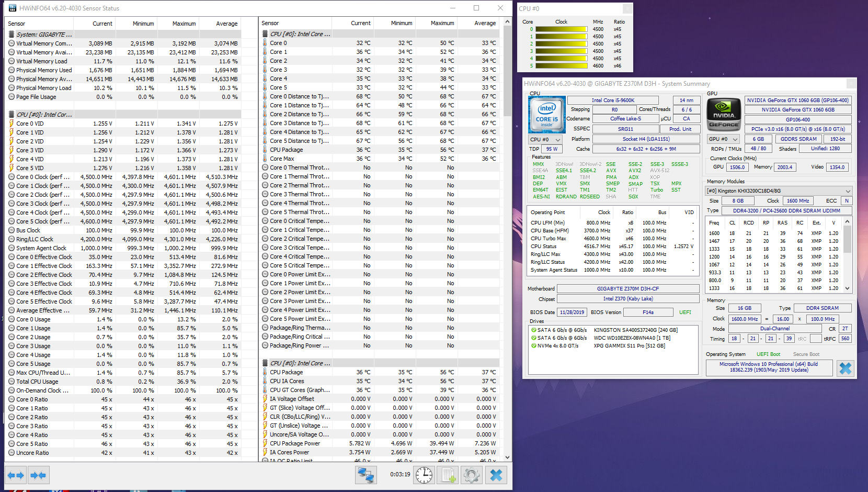868x492 pixels.
Task: Click the BIOS Date 11/28/2019 field
Action: [x=572, y=312]
